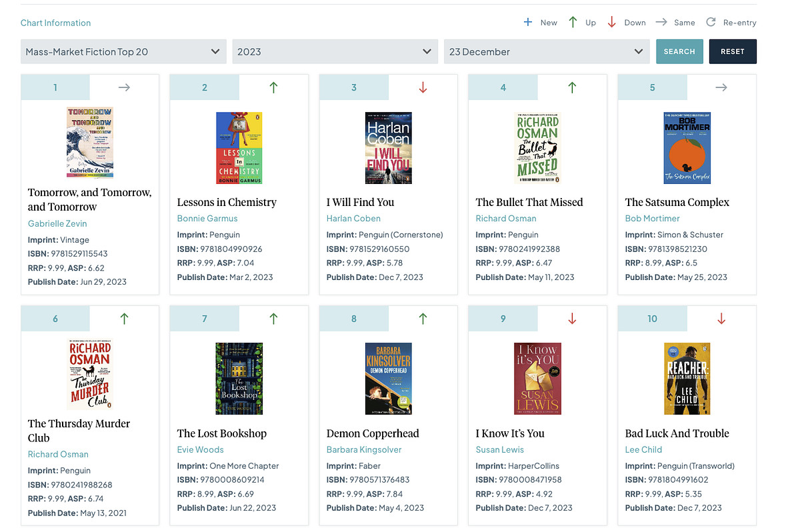800x532 pixels.
Task: Click the up arrow on The Lost Bookshop card
Action: [273, 319]
